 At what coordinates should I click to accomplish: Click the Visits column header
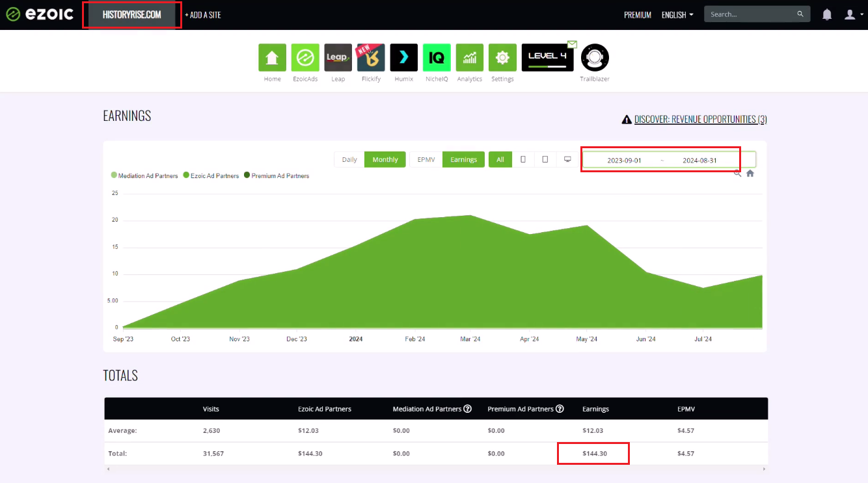click(x=211, y=409)
